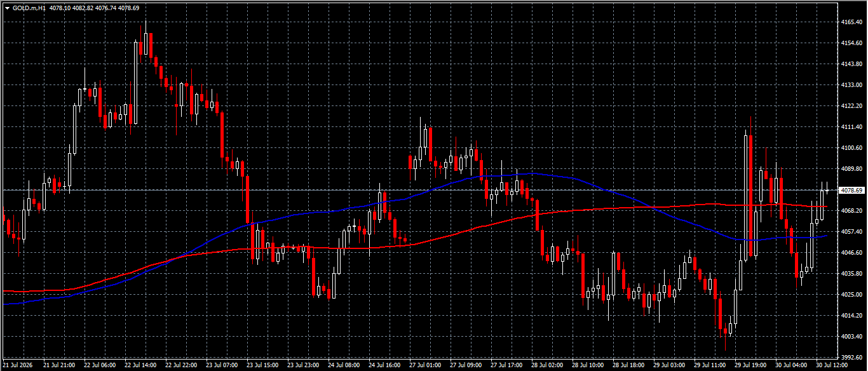Click the 27 Jul 01:00 time label
This screenshot has height=371, width=868.
[x=425, y=366]
